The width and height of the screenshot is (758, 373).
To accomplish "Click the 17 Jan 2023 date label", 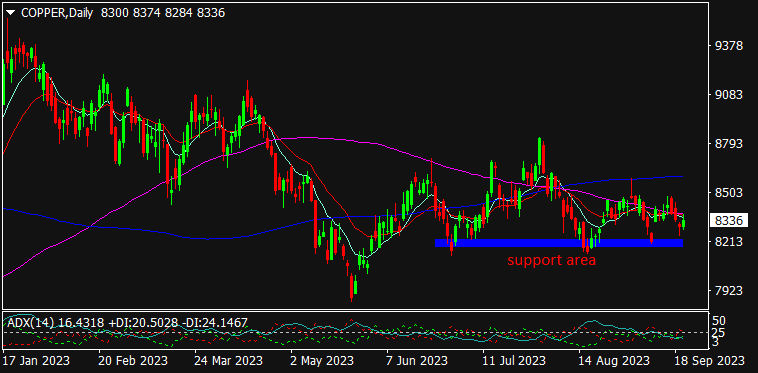I will (x=35, y=361).
